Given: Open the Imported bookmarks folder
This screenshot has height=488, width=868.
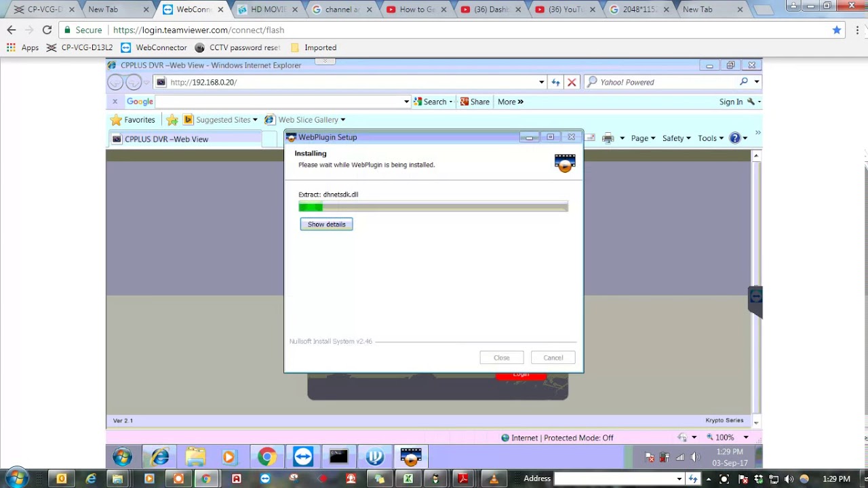Looking at the screenshot, I should 313,47.
